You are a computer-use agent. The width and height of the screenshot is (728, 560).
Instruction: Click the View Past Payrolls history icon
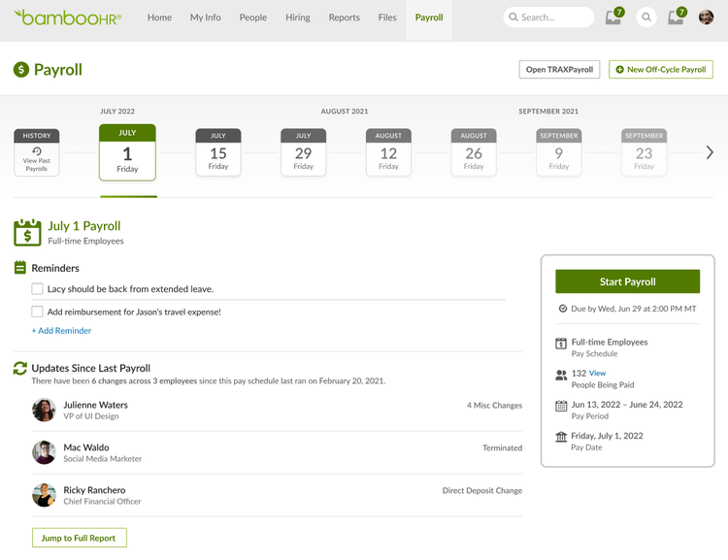click(x=37, y=151)
